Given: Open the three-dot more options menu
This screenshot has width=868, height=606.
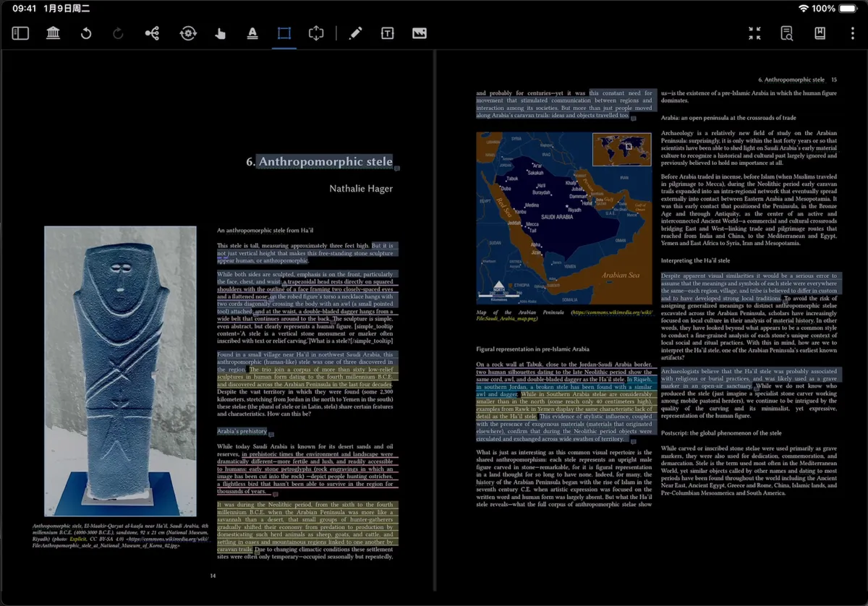Looking at the screenshot, I should pos(852,33).
